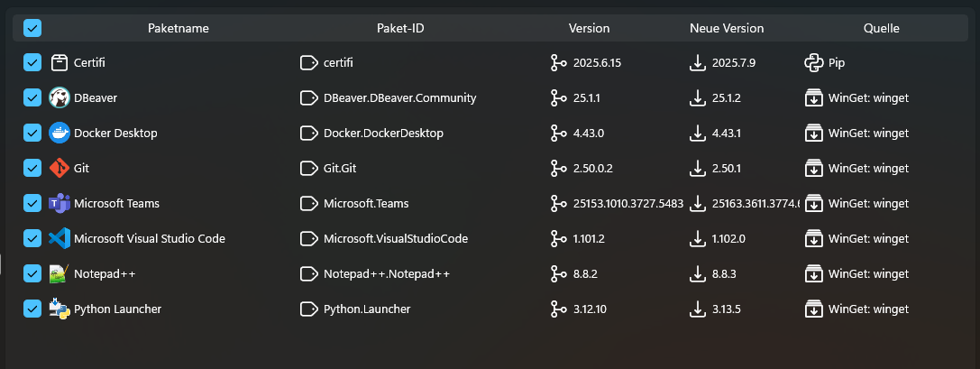Select the Microsoft Teams package row
This screenshot has width=980, height=369.
116,204
